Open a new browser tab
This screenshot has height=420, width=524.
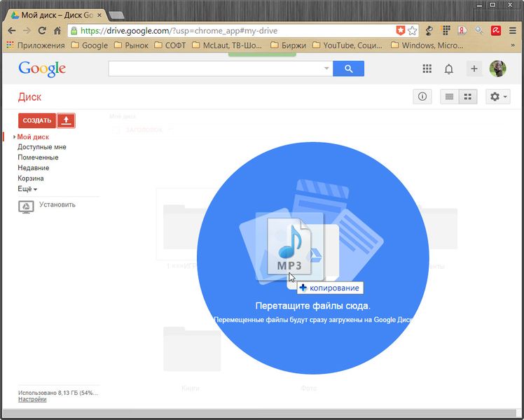(116, 15)
